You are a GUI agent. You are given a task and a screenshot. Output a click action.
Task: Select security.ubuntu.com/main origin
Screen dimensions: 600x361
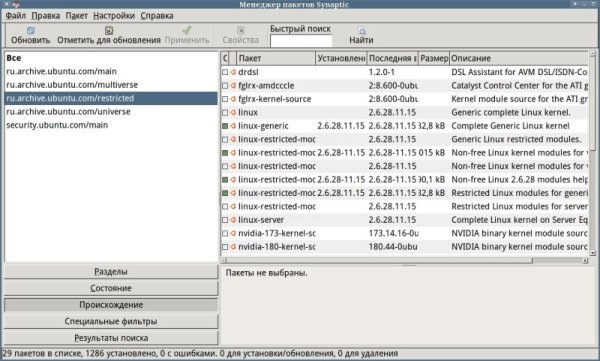111,125
